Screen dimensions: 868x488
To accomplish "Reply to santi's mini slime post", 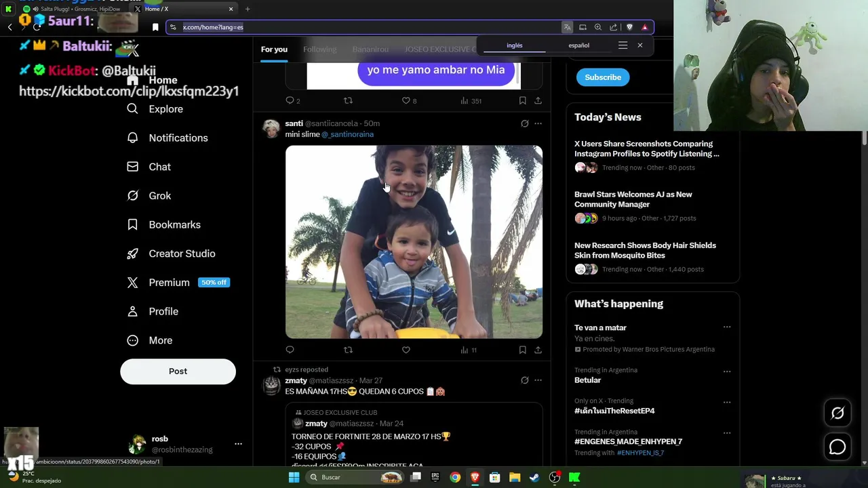I will [x=290, y=350].
